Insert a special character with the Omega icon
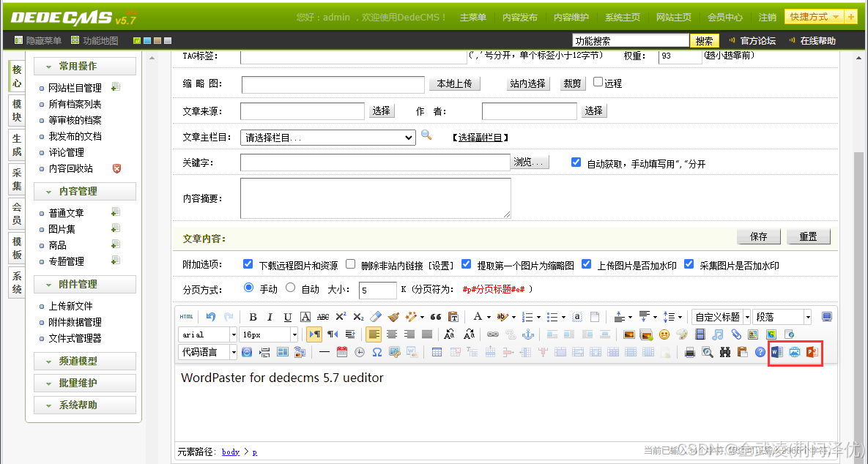Viewport: 868px width, 464px height. click(377, 352)
